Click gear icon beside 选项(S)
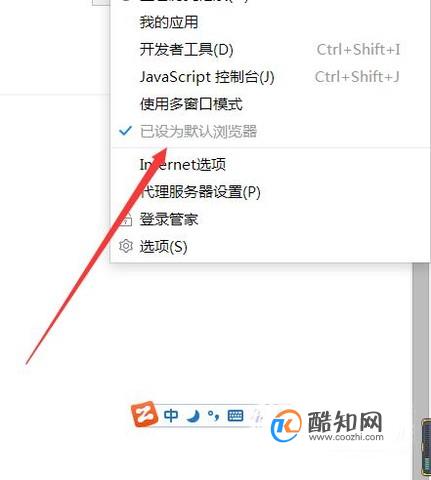 coord(126,246)
